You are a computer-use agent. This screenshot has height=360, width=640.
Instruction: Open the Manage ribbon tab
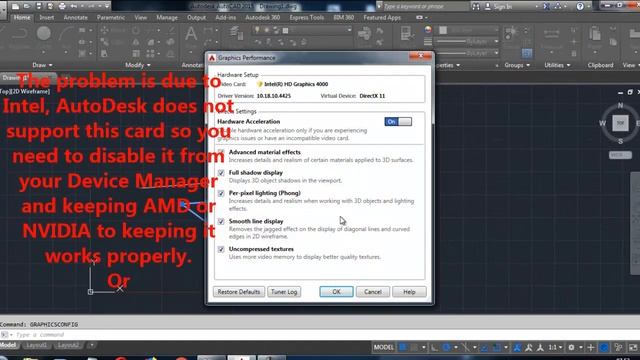coord(167,18)
